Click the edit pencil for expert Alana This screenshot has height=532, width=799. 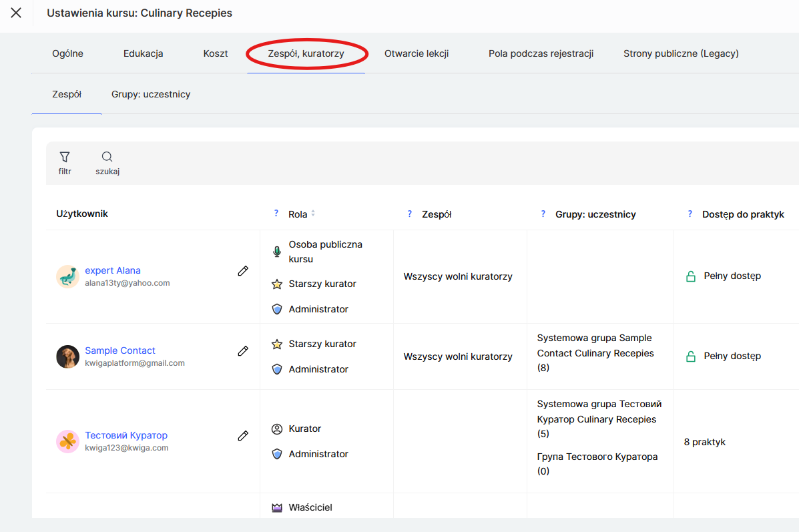(x=243, y=271)
